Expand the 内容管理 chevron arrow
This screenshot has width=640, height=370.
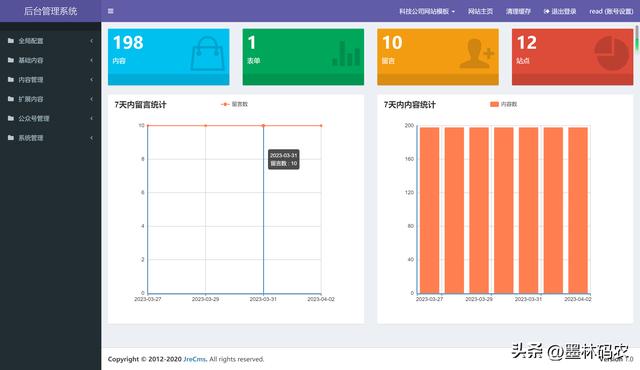pos(91,80)
